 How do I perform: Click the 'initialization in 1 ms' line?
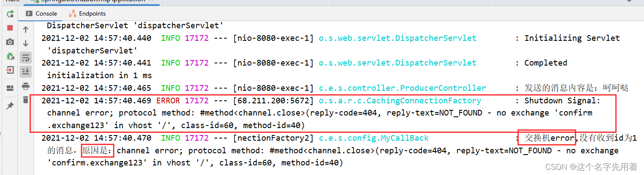[99, 76]
